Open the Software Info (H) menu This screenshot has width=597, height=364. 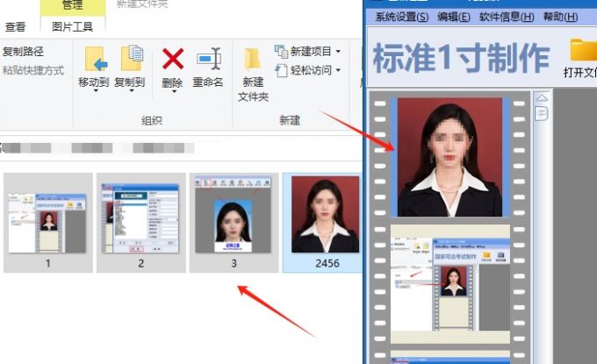(x=507, y=17)
